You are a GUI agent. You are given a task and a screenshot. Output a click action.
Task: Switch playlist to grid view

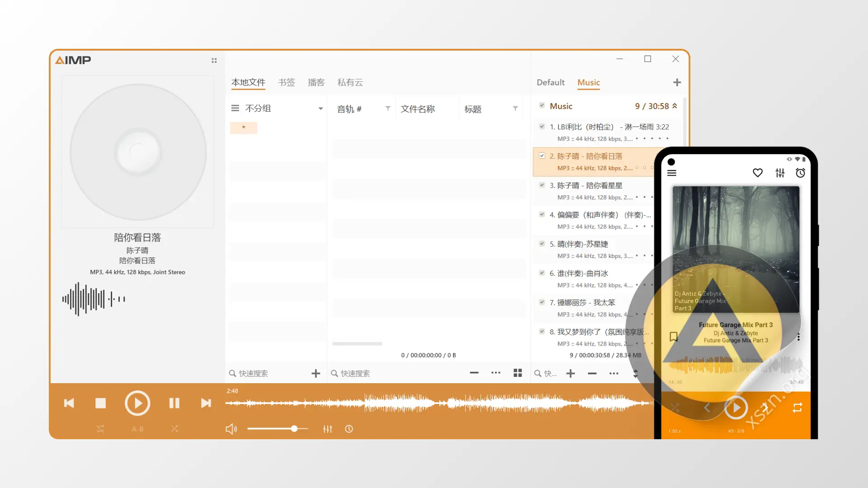coord(518,373)
